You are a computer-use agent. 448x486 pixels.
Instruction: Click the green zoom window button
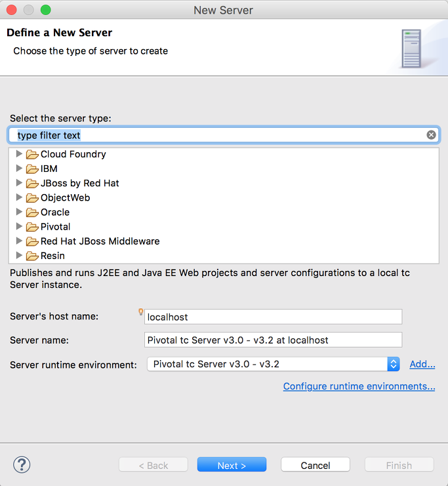(45, 10)
